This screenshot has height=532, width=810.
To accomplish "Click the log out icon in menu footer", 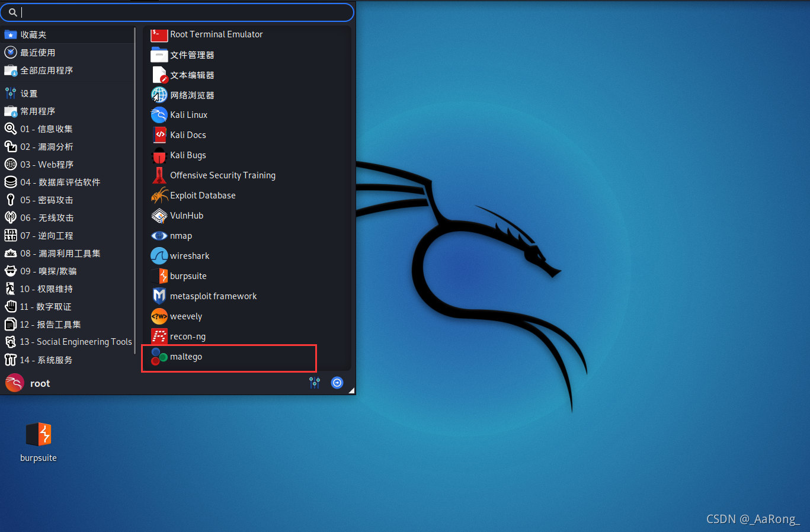I will pos(337,383).
